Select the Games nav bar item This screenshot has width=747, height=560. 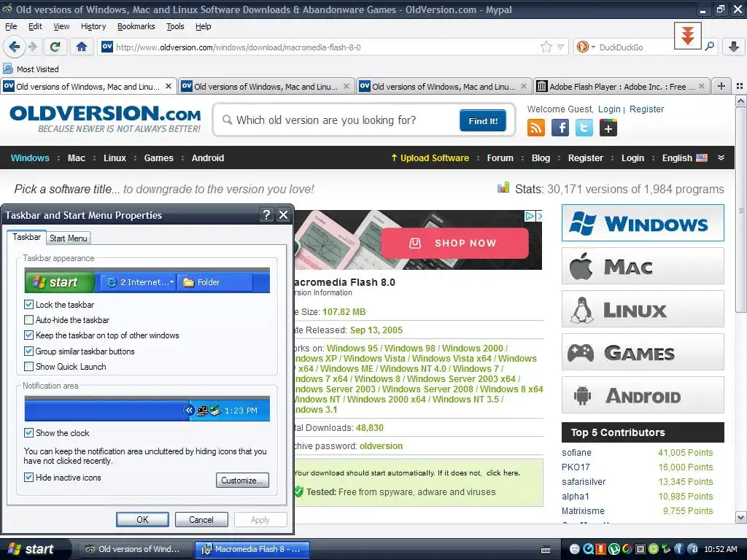158,158
